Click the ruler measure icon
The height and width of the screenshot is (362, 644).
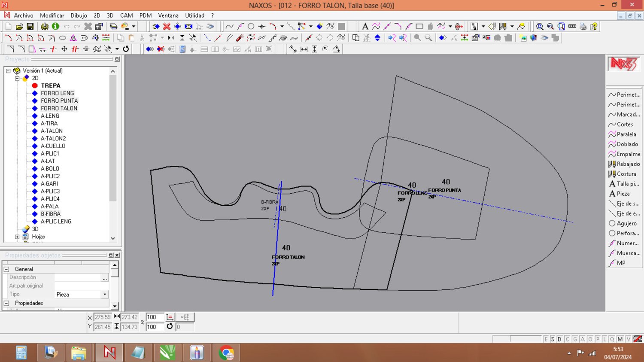pos(572,27)
